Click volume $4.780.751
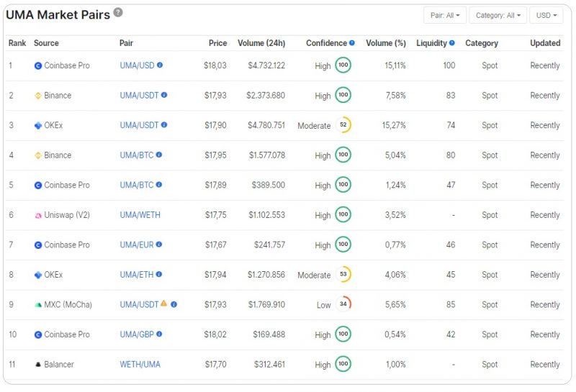 coord(266,126)
